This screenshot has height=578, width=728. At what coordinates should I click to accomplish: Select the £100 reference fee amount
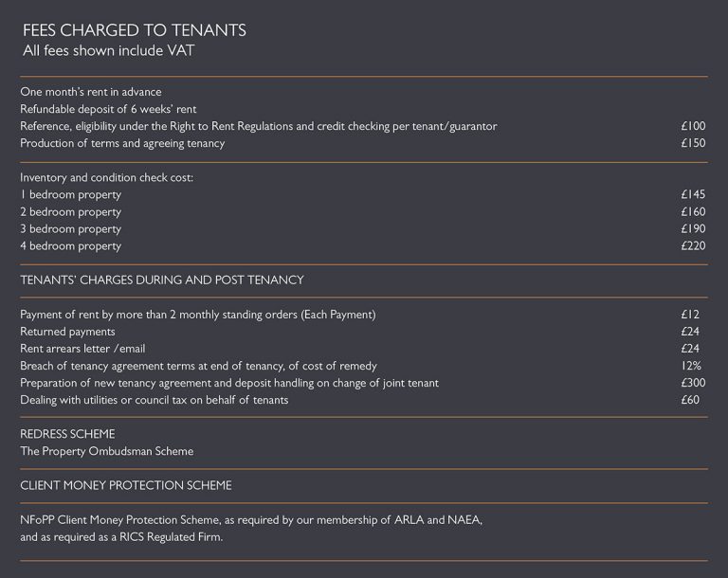pos(693,126)
